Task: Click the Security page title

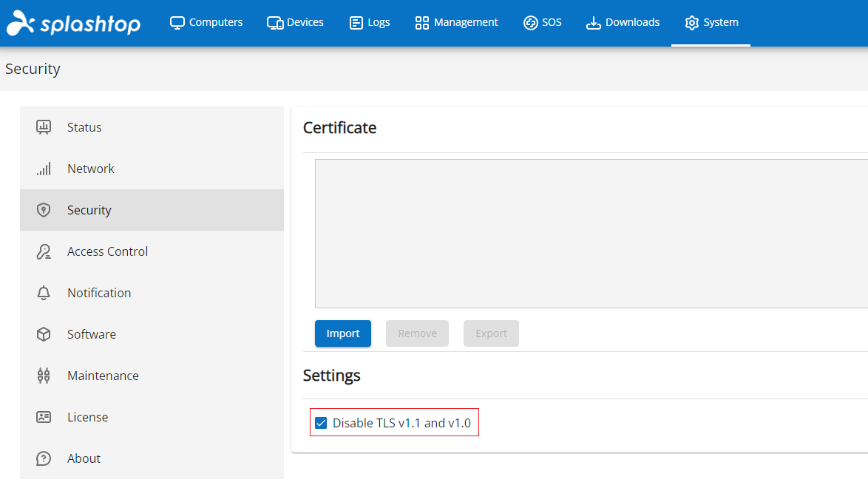Action: [33, 69]
